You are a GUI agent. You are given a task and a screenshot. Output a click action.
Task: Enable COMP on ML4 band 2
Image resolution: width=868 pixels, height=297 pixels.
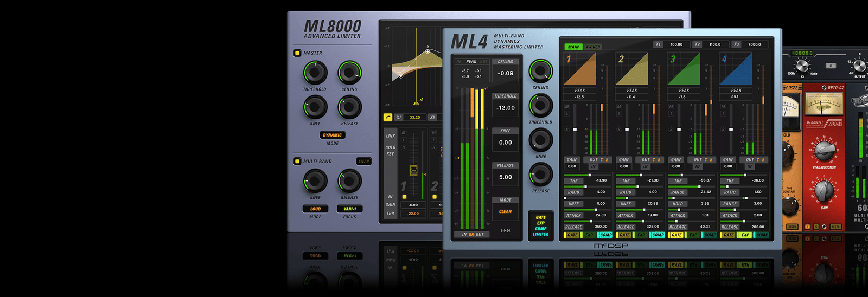click(658, 235)
